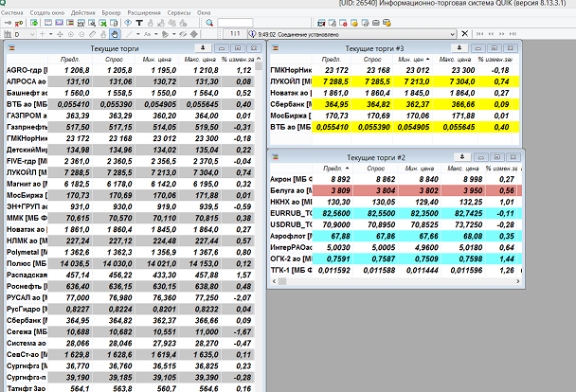The height and width of the screenshot is (392, 576).
Task: Click the bold T text icon
Action: (139, 23)
